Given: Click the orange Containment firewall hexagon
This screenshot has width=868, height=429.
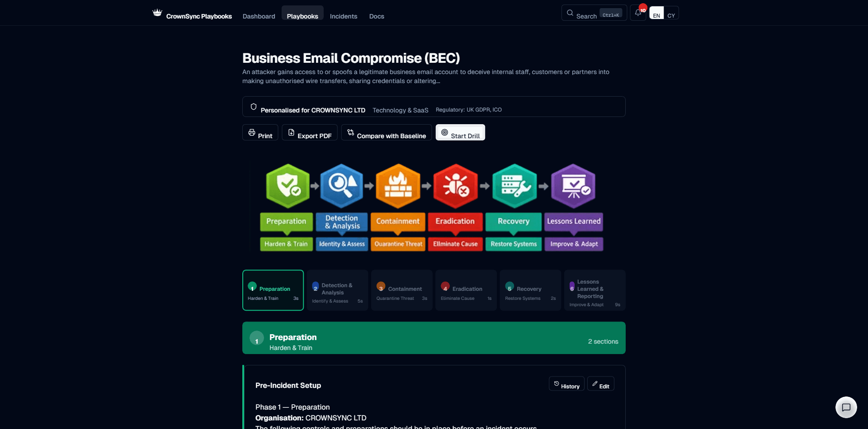Looking at the screenshot, I should click(398, 186).
